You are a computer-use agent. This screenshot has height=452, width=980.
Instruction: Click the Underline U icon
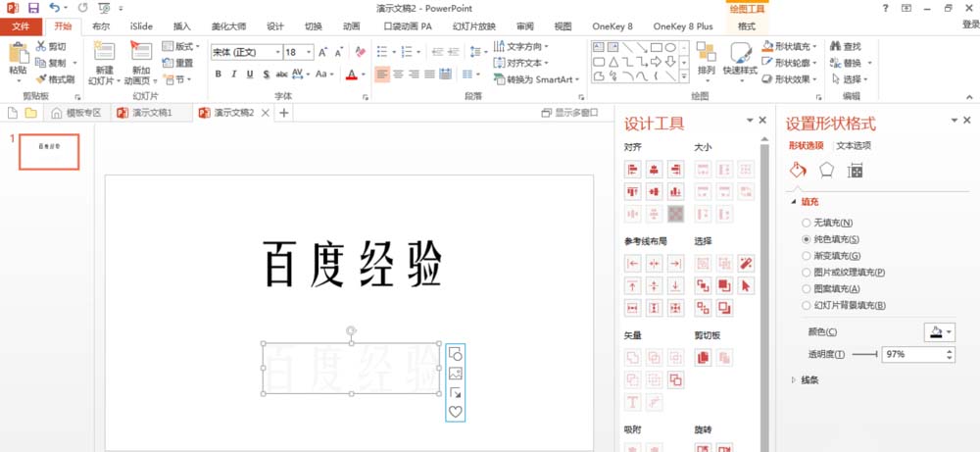click(x=249, y=74)
